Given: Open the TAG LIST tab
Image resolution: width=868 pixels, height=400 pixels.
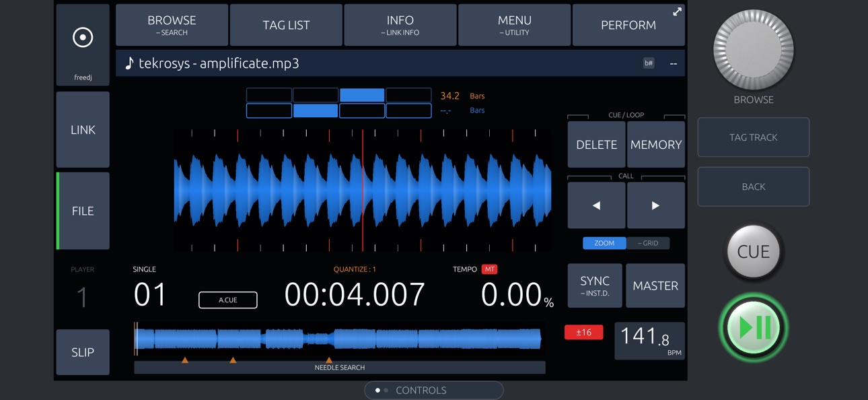Looking at the screenshot, I should click(x=286, y=25).
